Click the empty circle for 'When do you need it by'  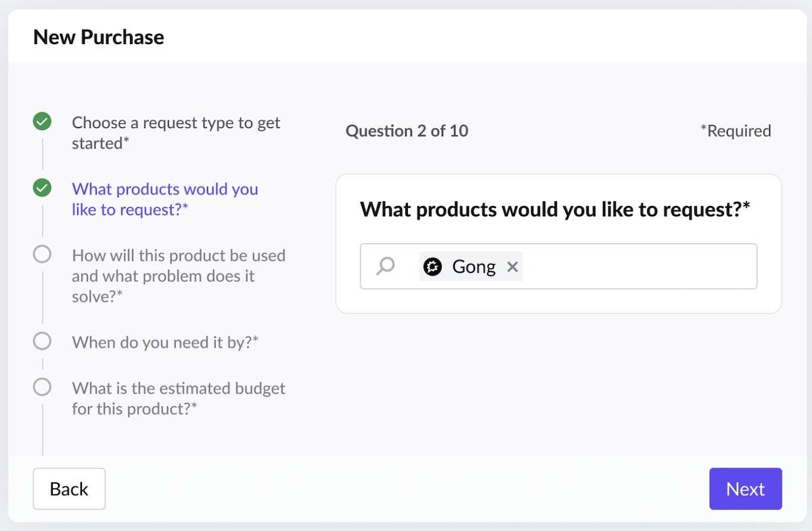click(42, 341)
